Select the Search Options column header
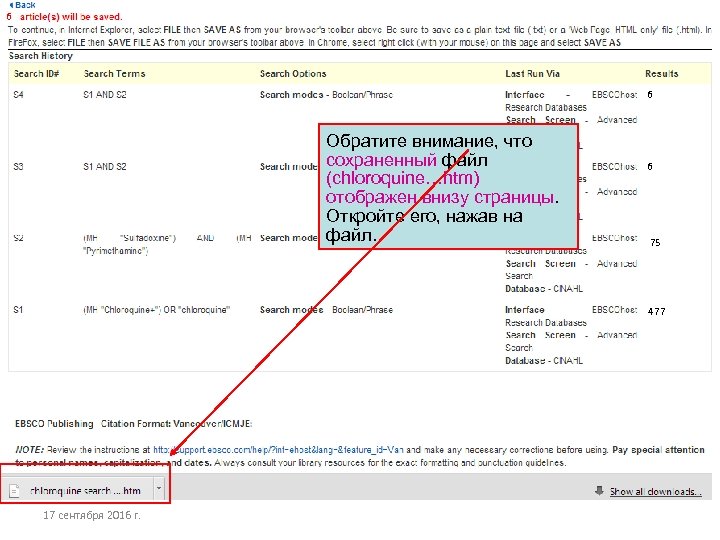 (x=293, y=73)
